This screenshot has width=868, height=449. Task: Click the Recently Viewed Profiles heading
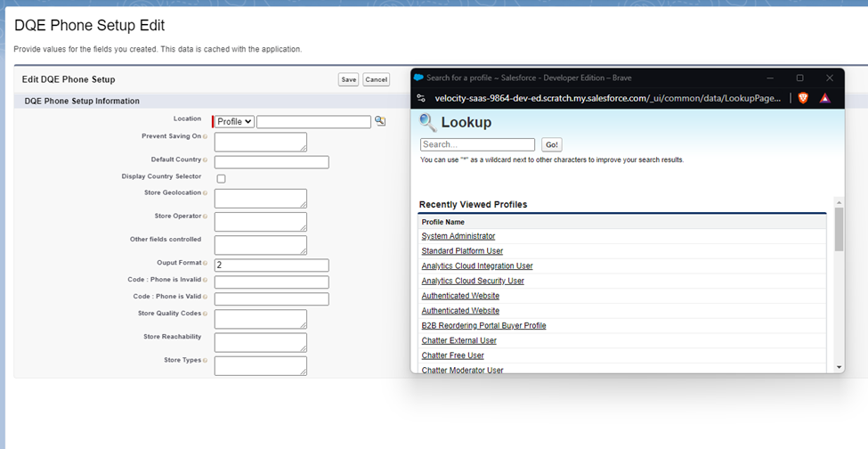point(474,205)
